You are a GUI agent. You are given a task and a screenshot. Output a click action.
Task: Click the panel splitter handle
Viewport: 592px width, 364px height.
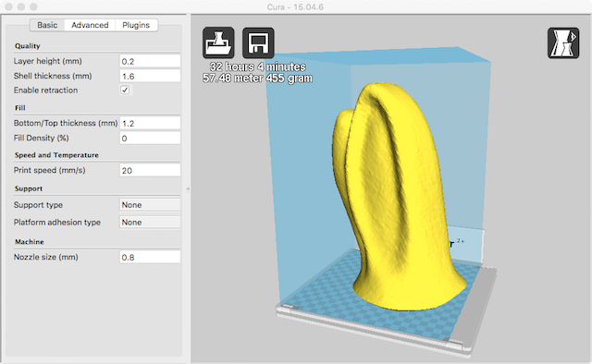[188, 189]
